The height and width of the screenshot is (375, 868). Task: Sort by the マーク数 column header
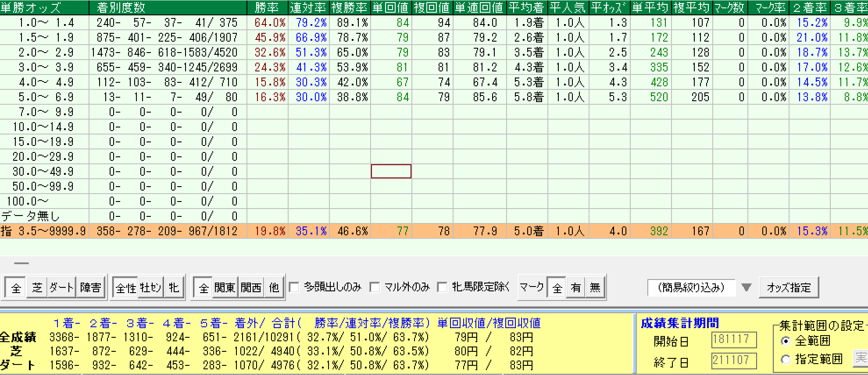(730, 7)
